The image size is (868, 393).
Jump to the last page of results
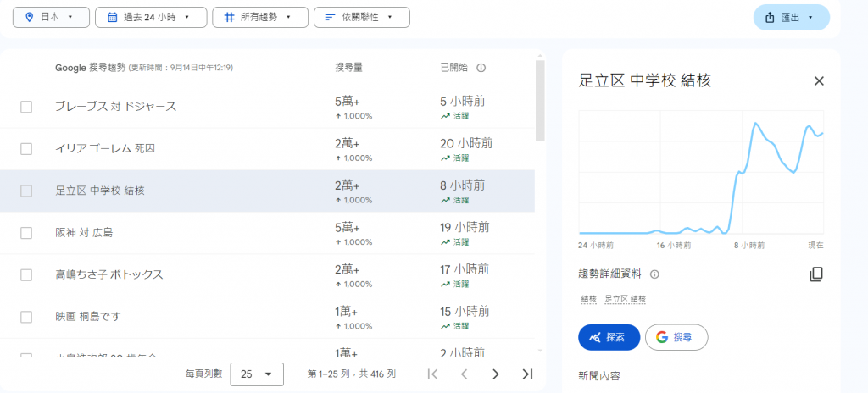527,374
